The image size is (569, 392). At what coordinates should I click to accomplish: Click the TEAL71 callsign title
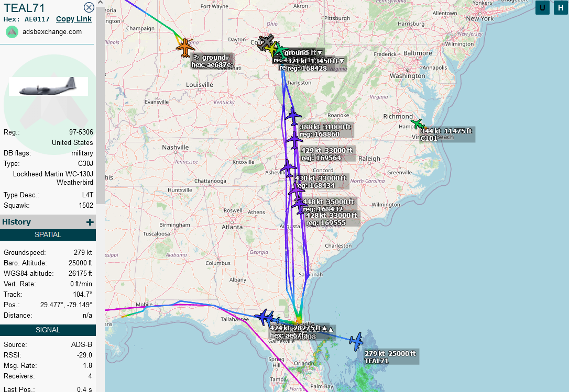(24, 8)
